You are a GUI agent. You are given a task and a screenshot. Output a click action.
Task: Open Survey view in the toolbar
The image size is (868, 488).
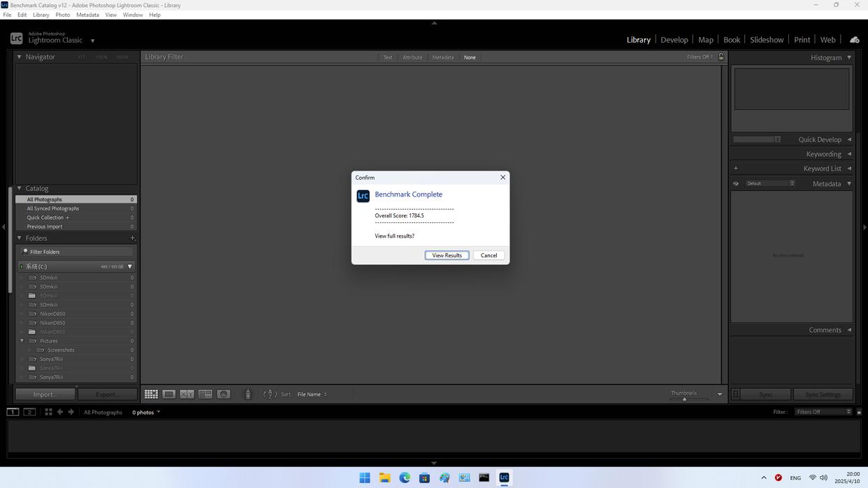click(x=205, y=394)
